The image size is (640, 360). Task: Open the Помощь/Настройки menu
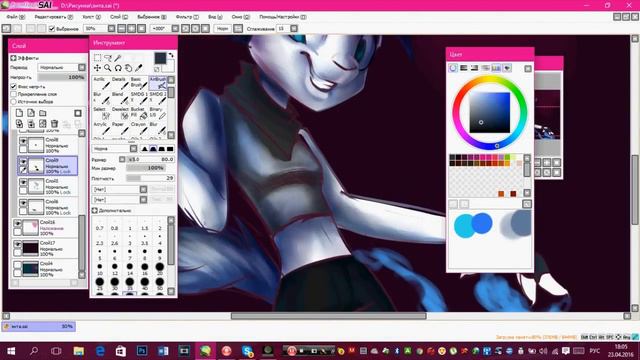click(282, 17)
